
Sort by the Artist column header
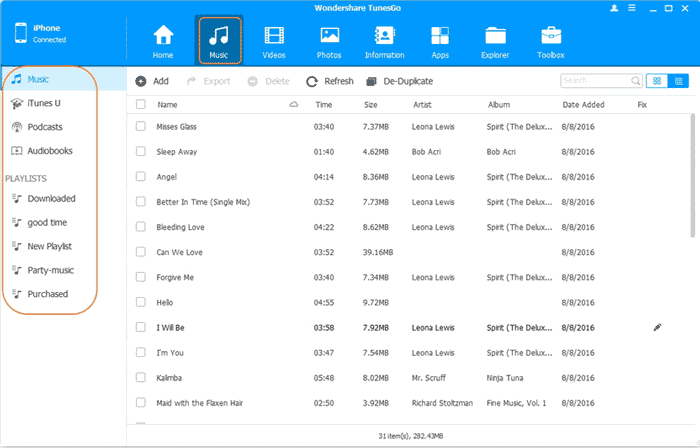tap(422, 105)
